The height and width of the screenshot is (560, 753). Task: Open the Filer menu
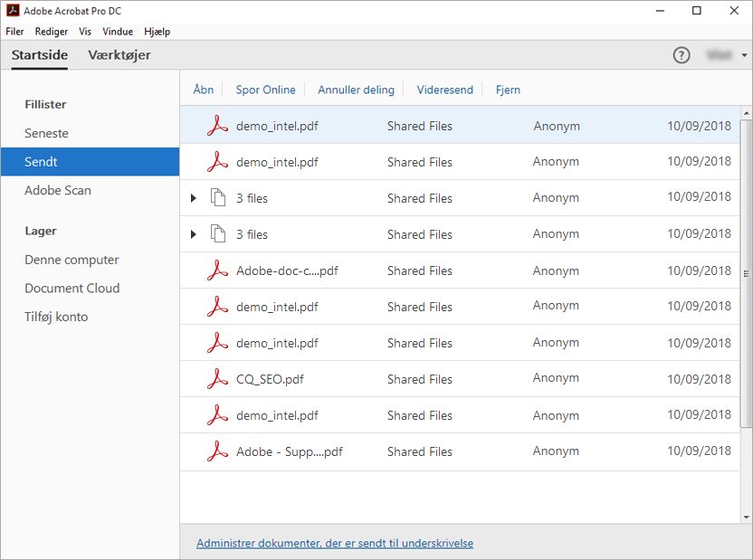14,31
